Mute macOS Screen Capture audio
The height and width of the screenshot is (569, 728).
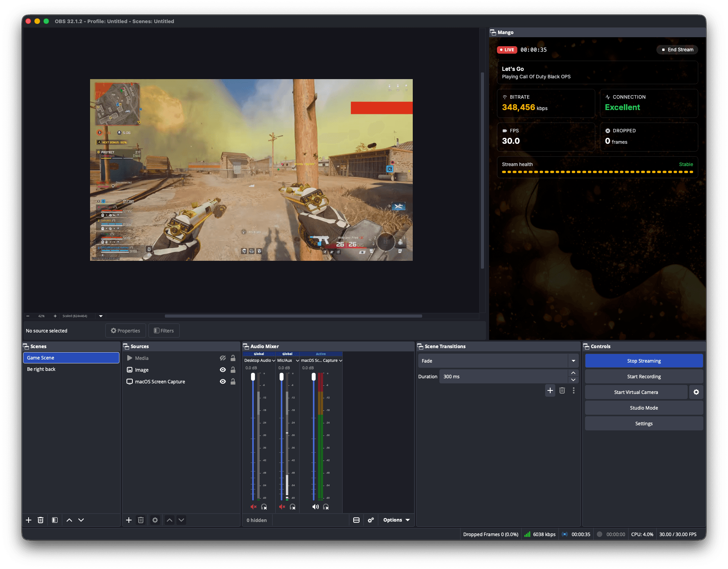(x=315, y=507)
